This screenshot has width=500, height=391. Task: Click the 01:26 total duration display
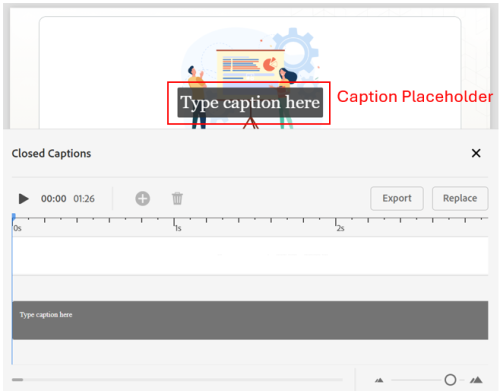pyautogui.click(x=84, y=199)
